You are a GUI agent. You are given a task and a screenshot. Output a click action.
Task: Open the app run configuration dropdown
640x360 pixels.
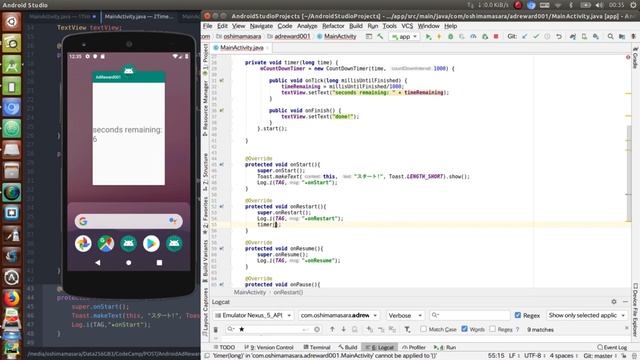(x=404, y=37)
